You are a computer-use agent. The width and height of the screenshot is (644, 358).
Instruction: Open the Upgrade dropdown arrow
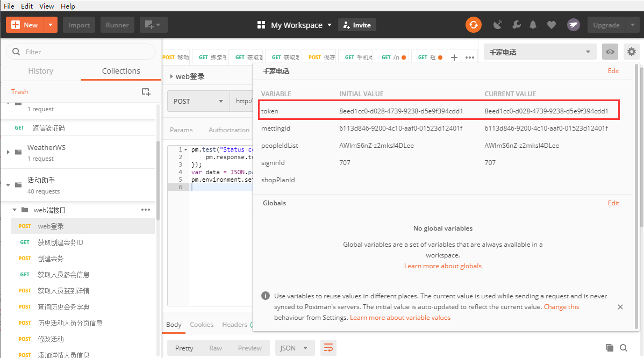coord(633,25)
